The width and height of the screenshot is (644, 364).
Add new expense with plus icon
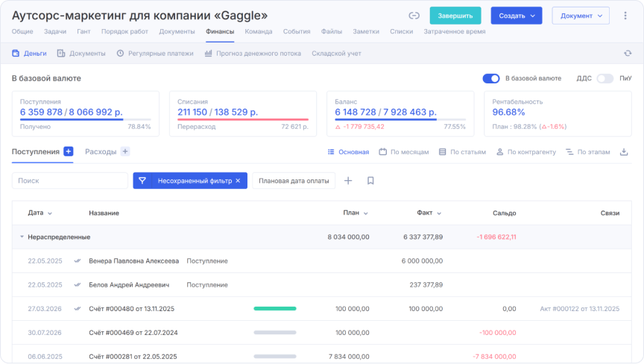[125, 151]
